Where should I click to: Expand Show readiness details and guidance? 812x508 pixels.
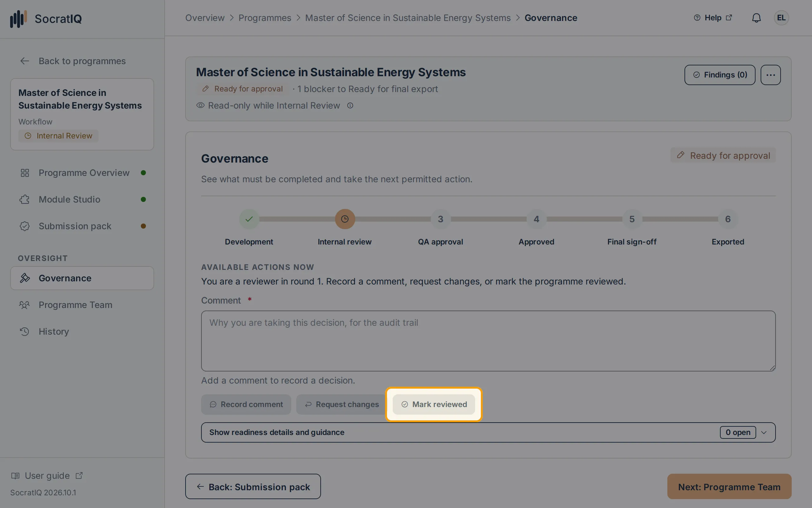click(488, 432)
